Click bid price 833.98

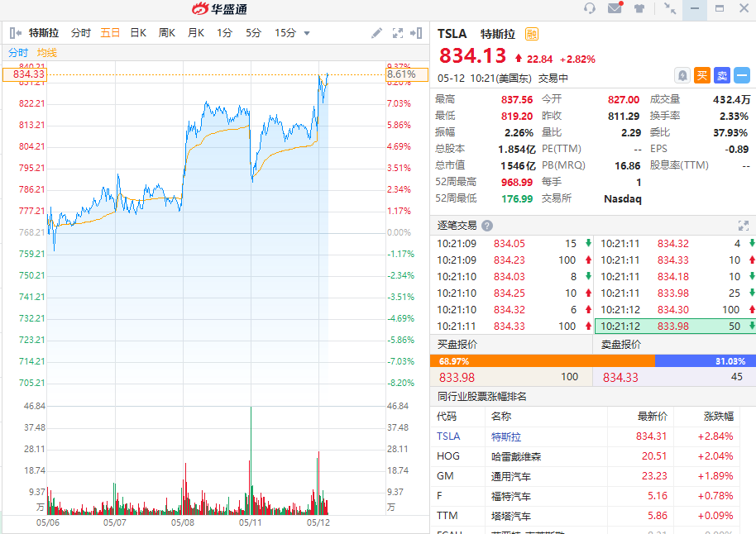457,378
